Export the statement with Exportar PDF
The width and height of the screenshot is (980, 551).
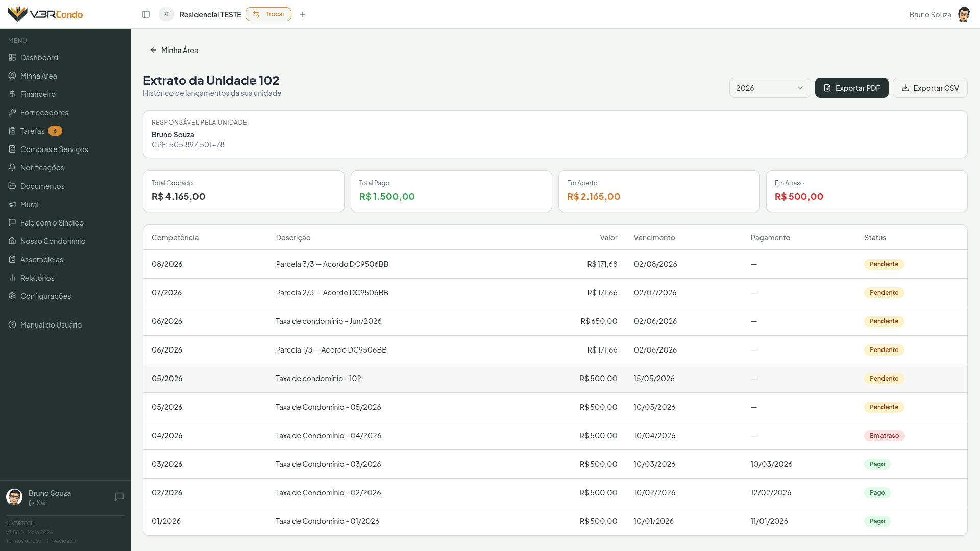851,88
